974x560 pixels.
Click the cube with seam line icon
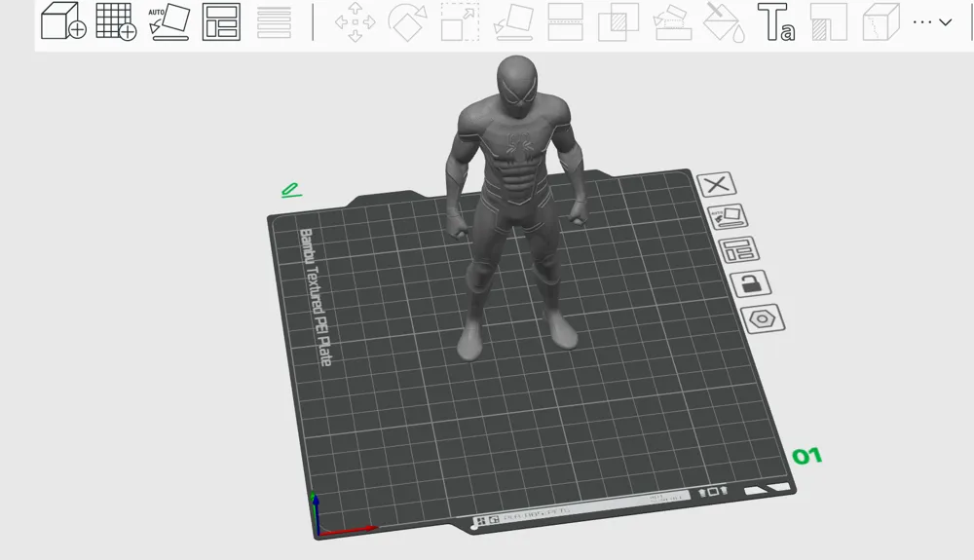point(880,21)
